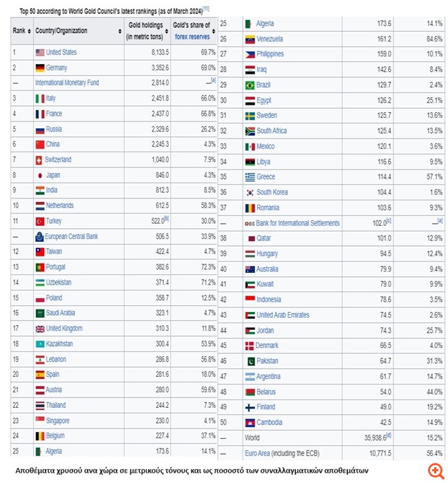Click the Japan flag icon
448x483 pixels.
pos(39,175)
